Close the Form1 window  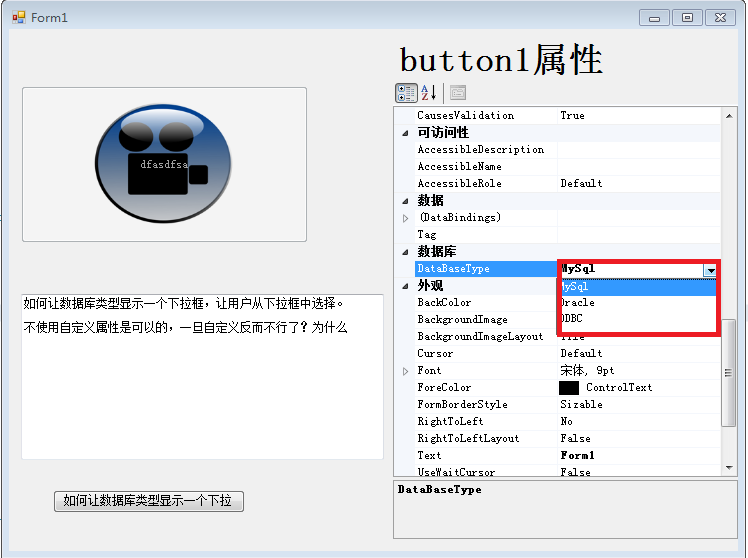tap(721, 18)
